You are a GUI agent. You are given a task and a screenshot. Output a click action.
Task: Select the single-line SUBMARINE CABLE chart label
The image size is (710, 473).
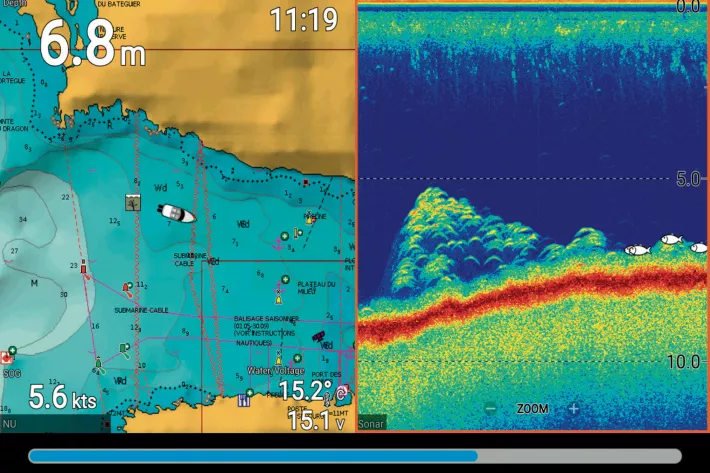(x=141, y=311)
